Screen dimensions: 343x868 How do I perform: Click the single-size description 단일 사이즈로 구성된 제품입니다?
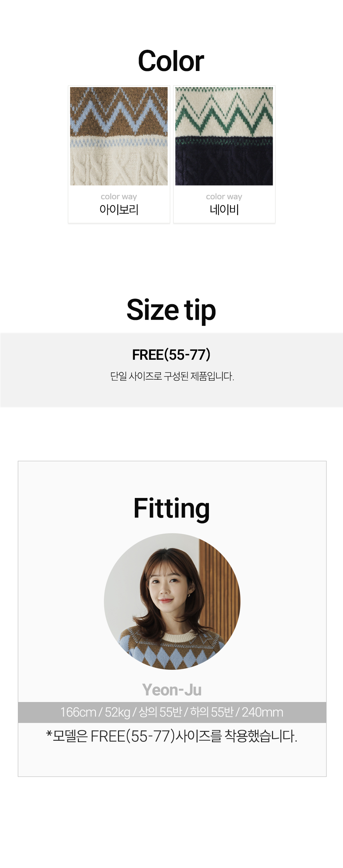(172, 376)
